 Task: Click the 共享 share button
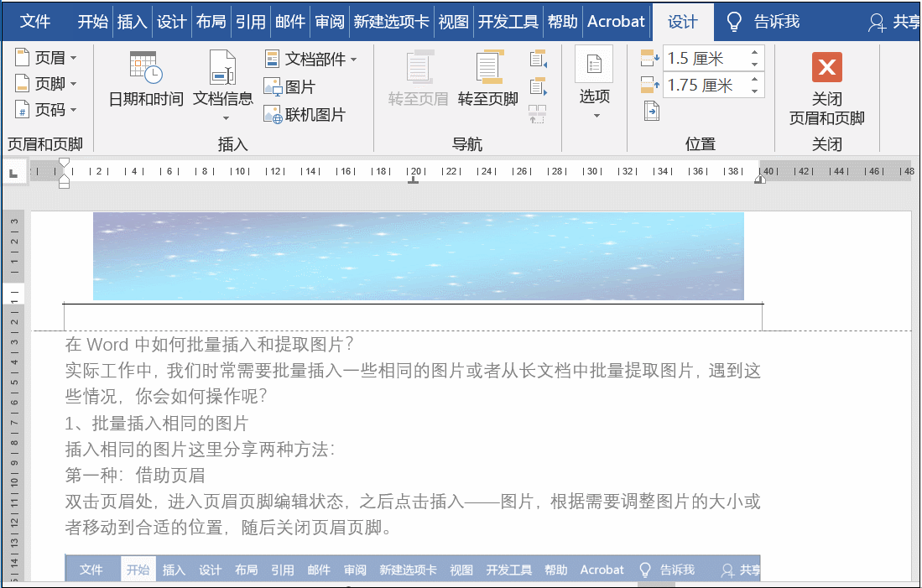click(893, 22)
